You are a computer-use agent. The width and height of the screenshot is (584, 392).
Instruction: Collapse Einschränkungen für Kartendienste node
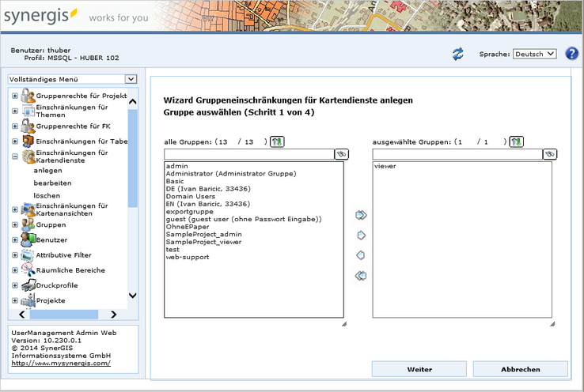[x=15, y=157]
